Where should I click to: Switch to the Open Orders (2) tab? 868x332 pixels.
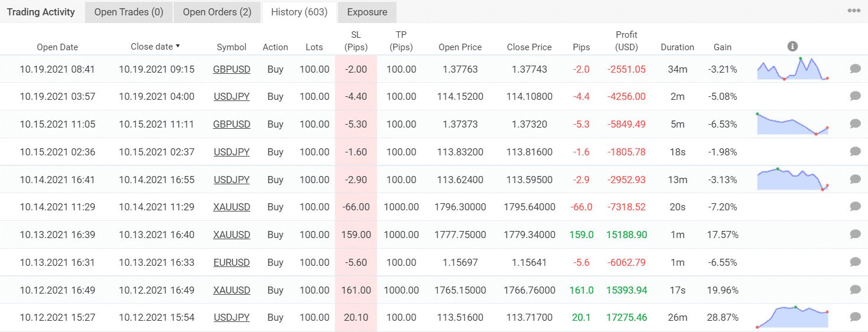(x=217, y=12)
